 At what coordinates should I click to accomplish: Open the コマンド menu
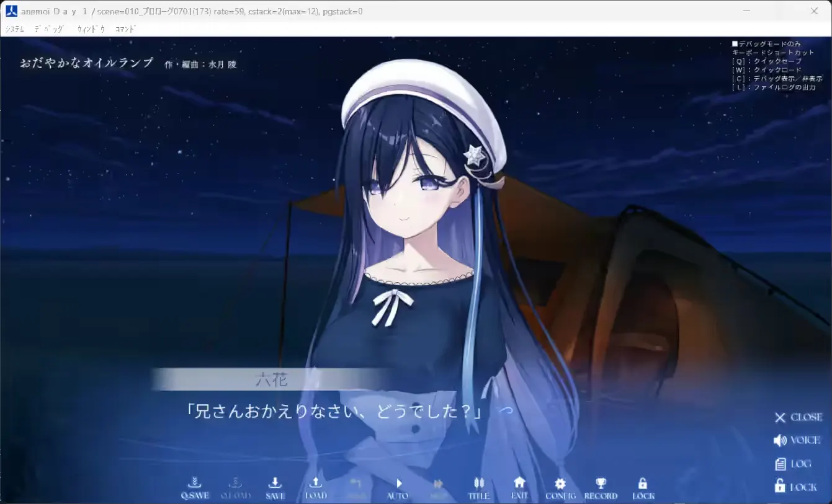(x=125, y=29)
